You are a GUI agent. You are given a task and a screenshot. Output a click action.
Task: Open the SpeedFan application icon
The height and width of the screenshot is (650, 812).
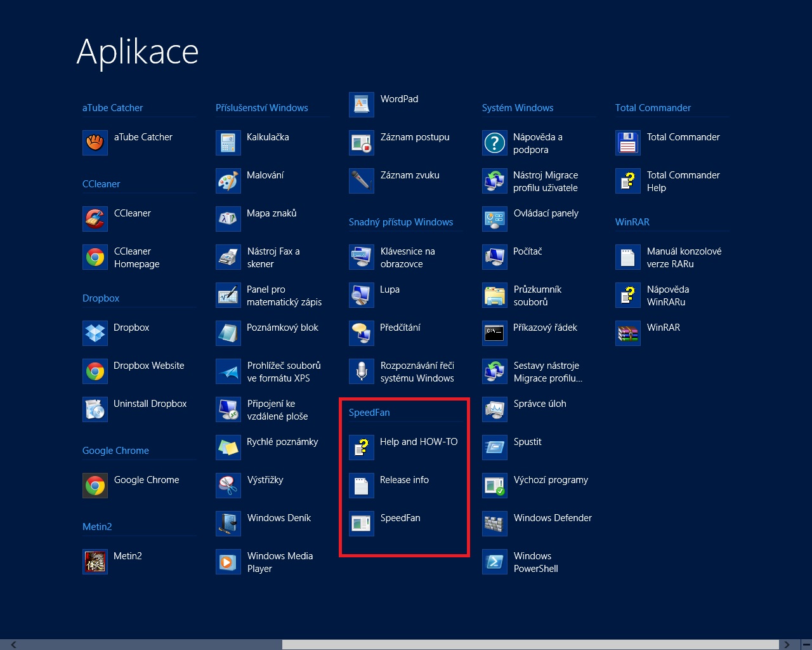362,524
